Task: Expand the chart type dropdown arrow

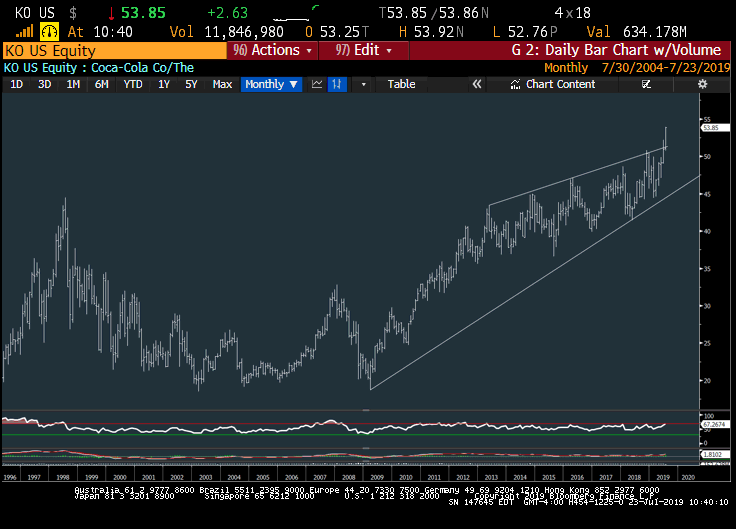Action: point(363,84)
